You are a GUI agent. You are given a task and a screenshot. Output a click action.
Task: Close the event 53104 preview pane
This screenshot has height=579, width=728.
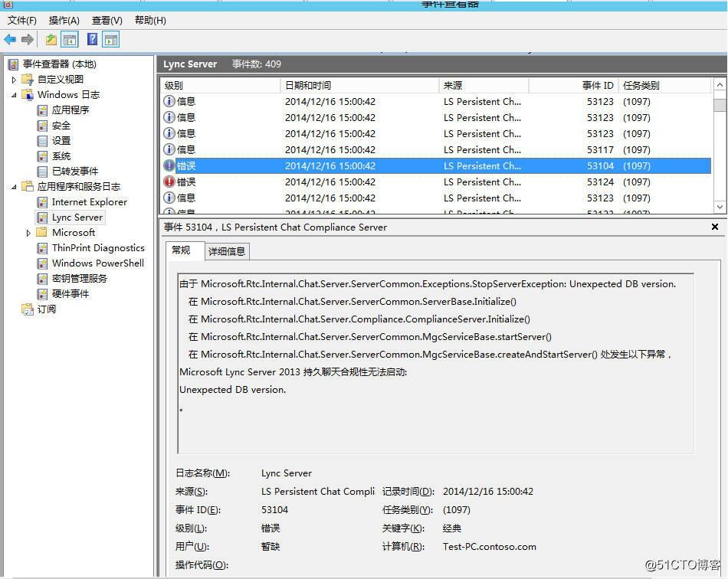[715, 227]
